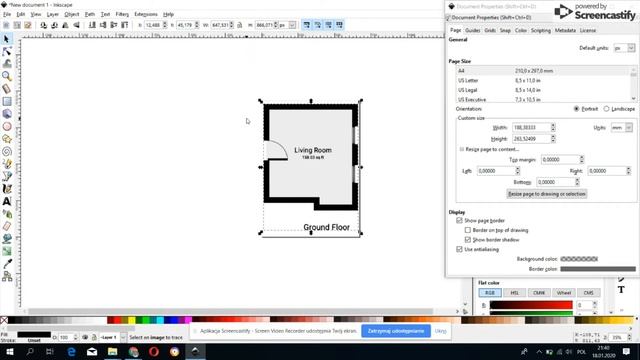
Task: Select the Eraser tool
Action: (7, 226)
